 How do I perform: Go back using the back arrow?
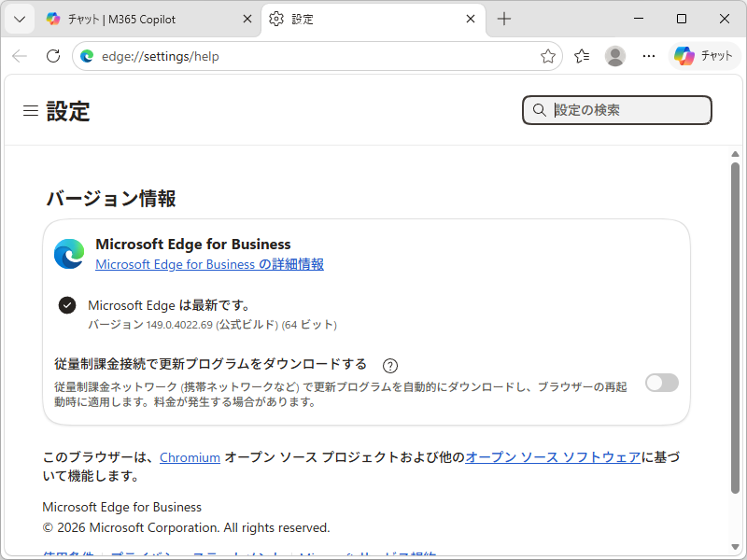click(20, 56)
